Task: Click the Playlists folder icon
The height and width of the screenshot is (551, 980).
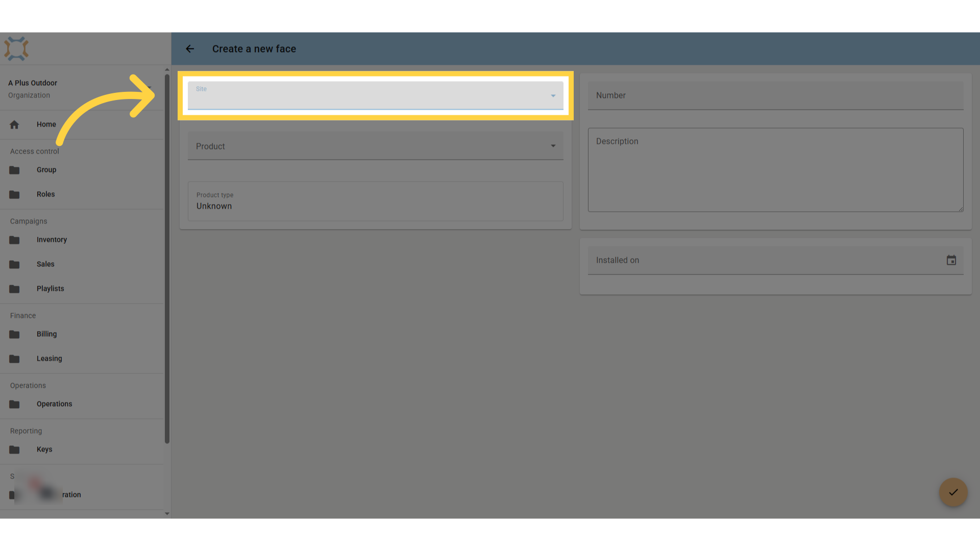Action: [14, 289]
